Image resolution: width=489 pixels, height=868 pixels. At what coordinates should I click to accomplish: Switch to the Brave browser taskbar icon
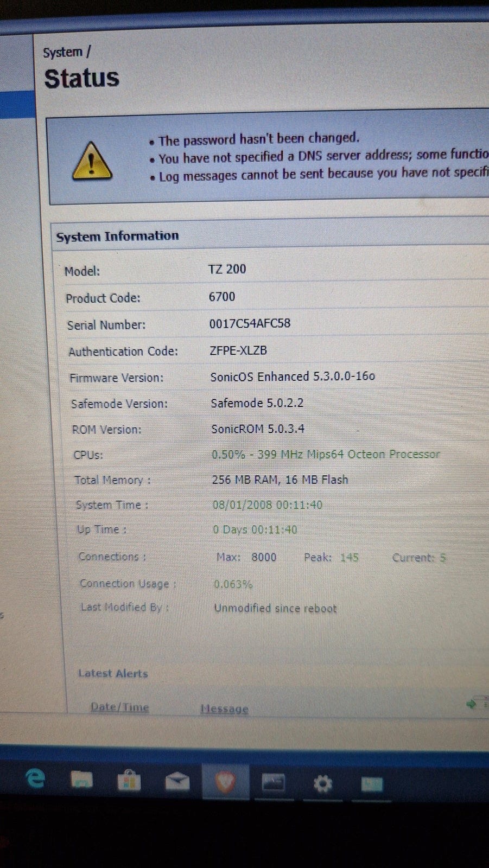click(225, 782)
